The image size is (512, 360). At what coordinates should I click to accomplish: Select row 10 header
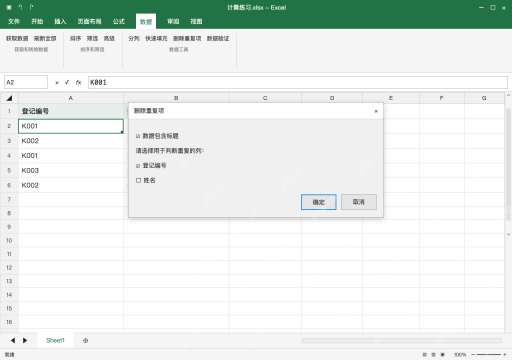pos(9,240)
